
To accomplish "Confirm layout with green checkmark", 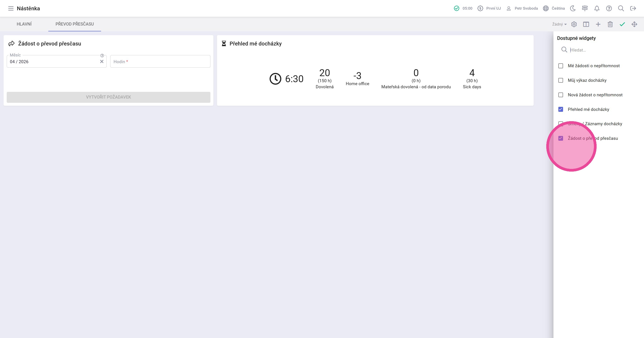I will pos(622,24).
